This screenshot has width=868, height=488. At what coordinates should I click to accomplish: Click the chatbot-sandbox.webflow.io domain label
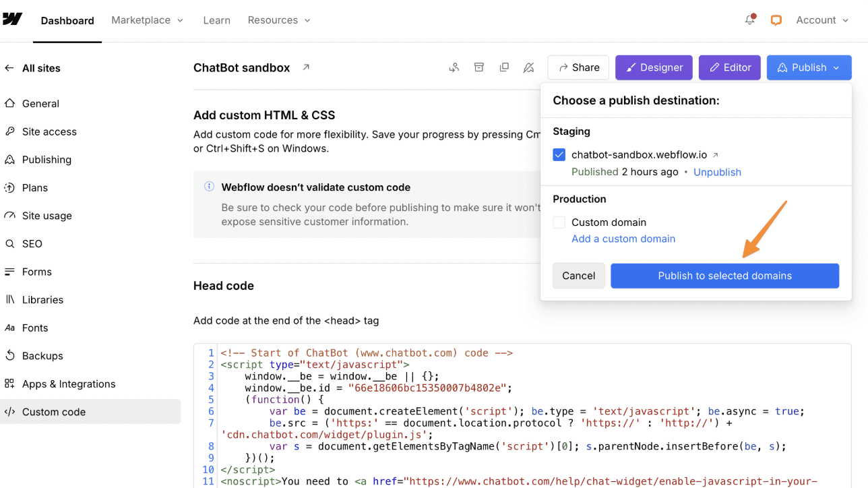[639, 155]
